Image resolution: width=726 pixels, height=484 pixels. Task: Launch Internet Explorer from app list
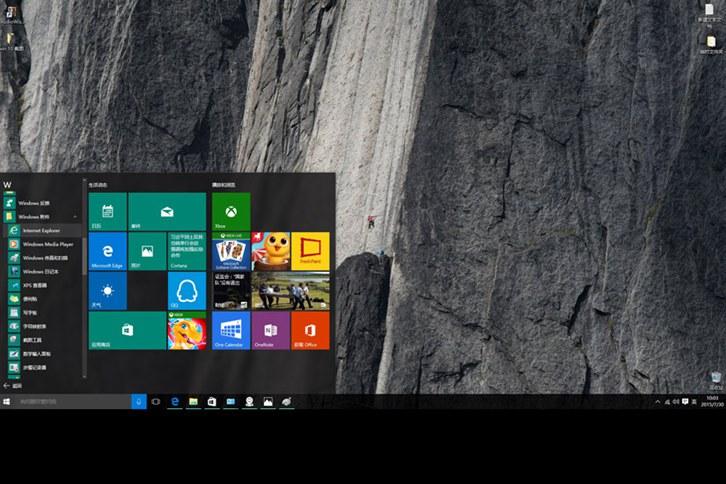pyautogui.click(x=43, y=230)
